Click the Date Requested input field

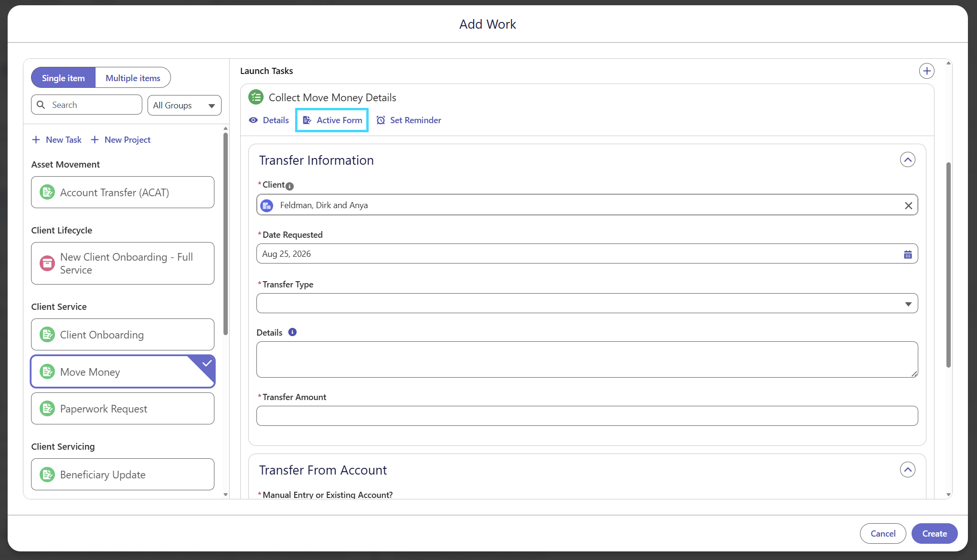tap(587, 254)
